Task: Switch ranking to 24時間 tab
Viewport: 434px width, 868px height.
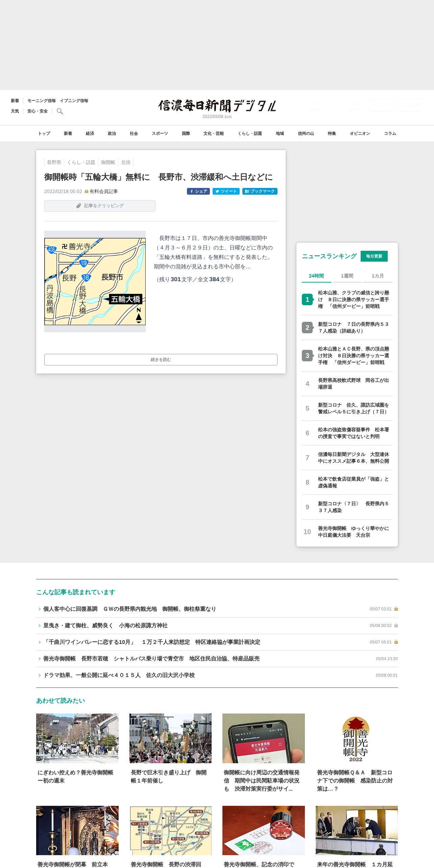Action: [x=316, y=276]
